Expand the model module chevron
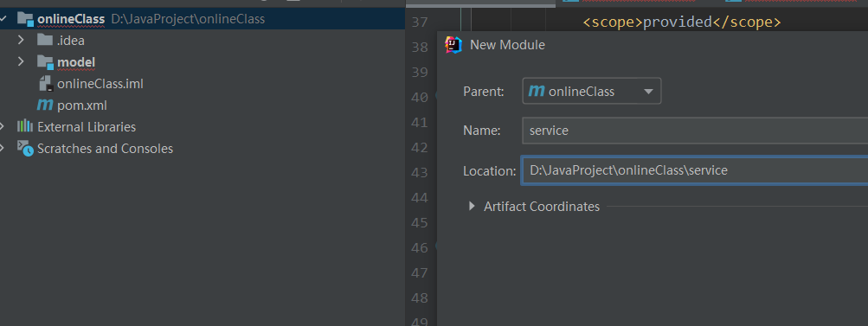The width and height of the screenshot is (868, 326). click(x=21, y=61)
